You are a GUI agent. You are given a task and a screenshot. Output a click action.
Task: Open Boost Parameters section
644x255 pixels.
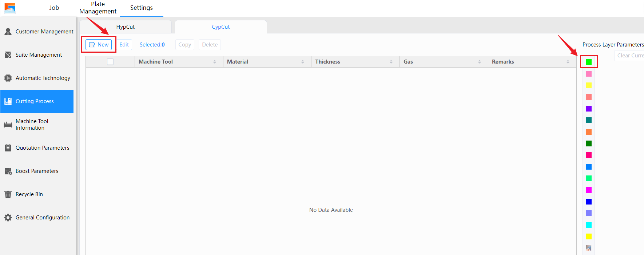[x=39, y=171]
